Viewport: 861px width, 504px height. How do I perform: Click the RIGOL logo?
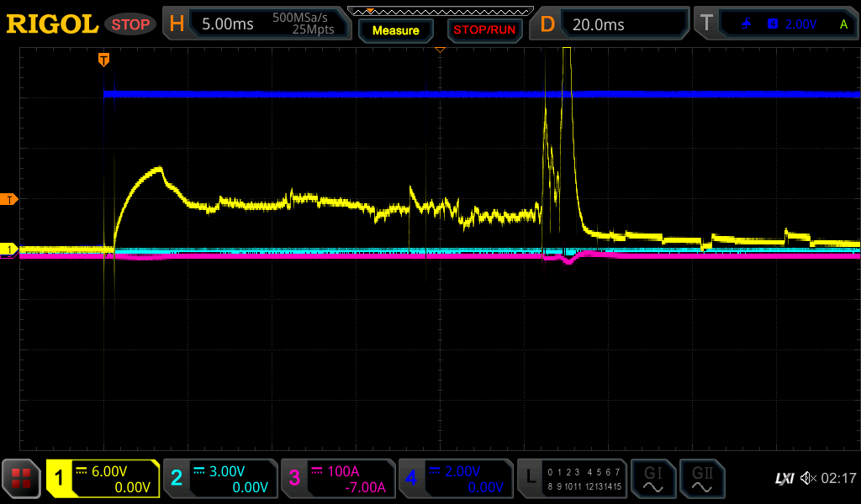point(52,24)
